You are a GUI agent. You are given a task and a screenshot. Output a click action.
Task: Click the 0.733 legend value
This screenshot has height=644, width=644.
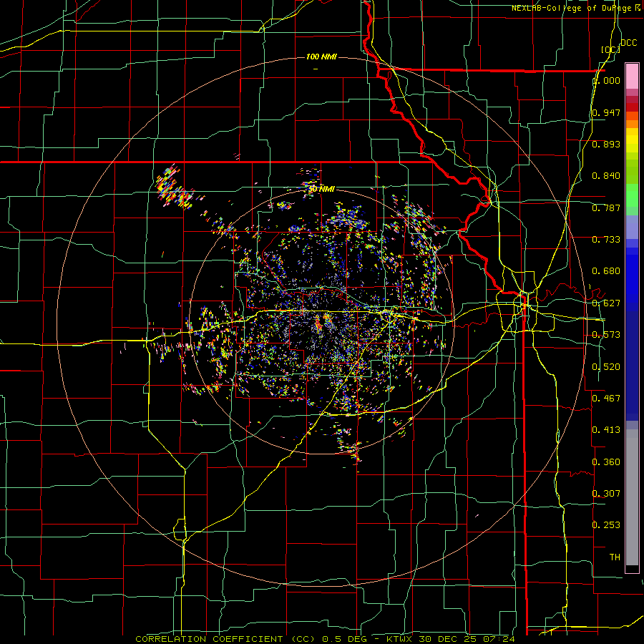point(606,240)
